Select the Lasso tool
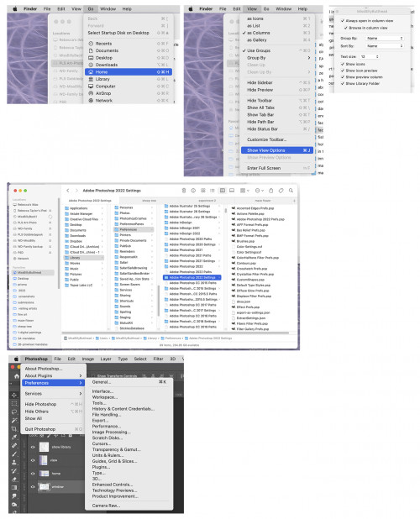Viewport: 420px width, 519px height. click(x=14, y=412)
